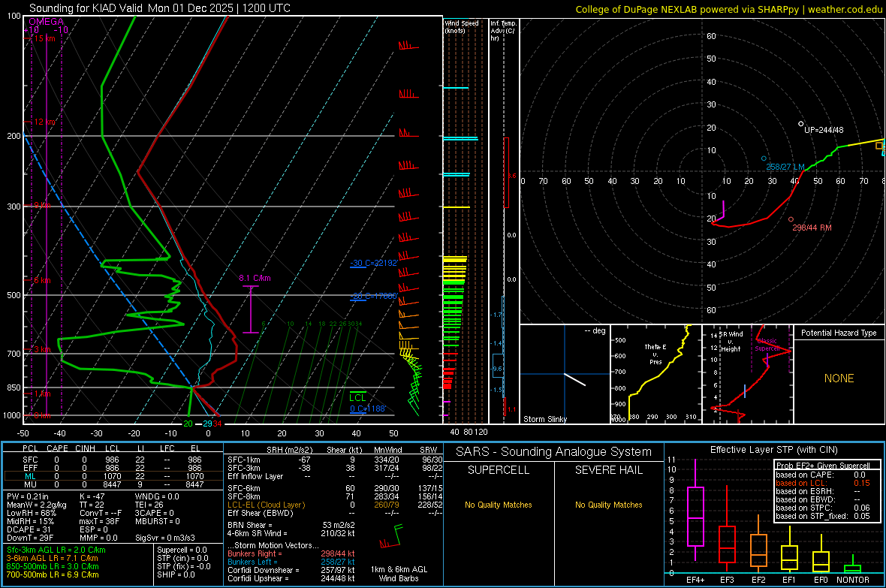This screenshot has height=588, width=886.
Task: Click the Potential Hazard Type header
Action: pyautogui.click(x=839, y=333)
